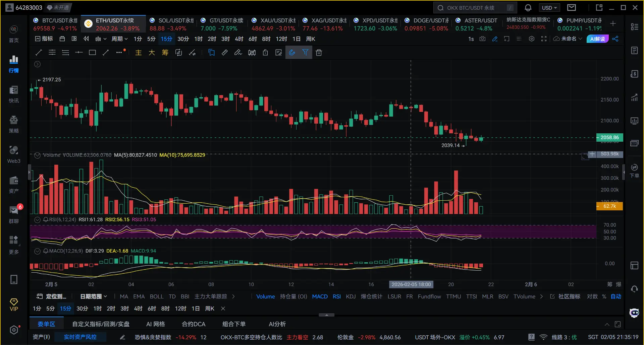Collapse the bottom order panel chevron

pos(607,324)
